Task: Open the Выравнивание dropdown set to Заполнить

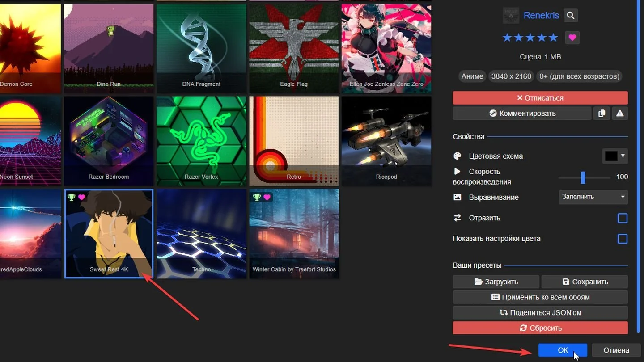Action: (x=593, y=197)
